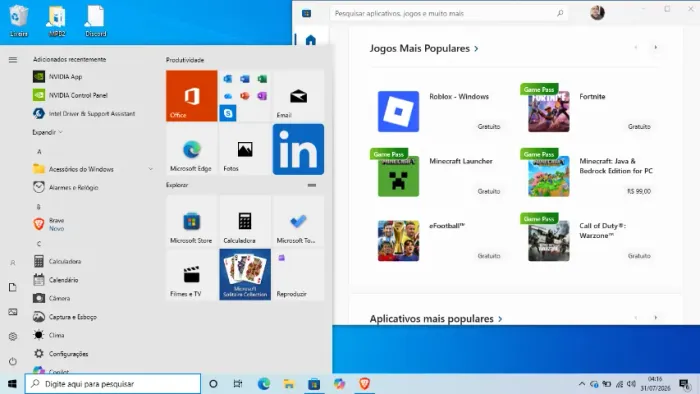Go to Microsoft Store home icon
This screenshot has height=394, width=700.
(x=311, y=40)
